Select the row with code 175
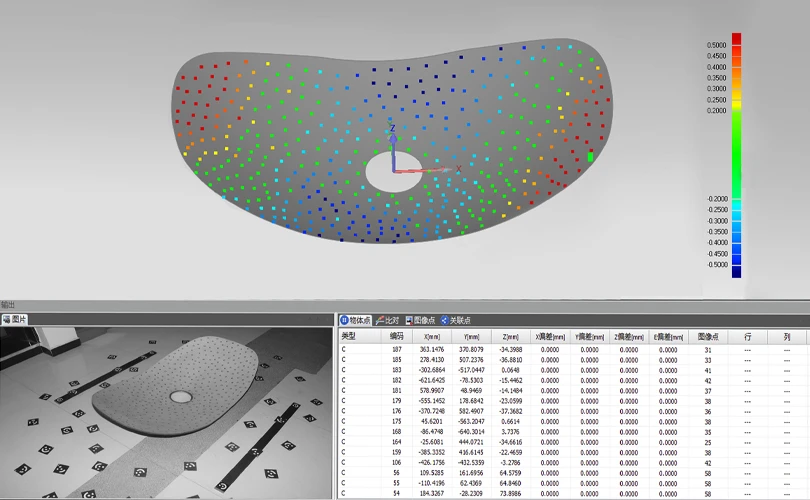Screen dimensions: 810x500 [572, 421]
